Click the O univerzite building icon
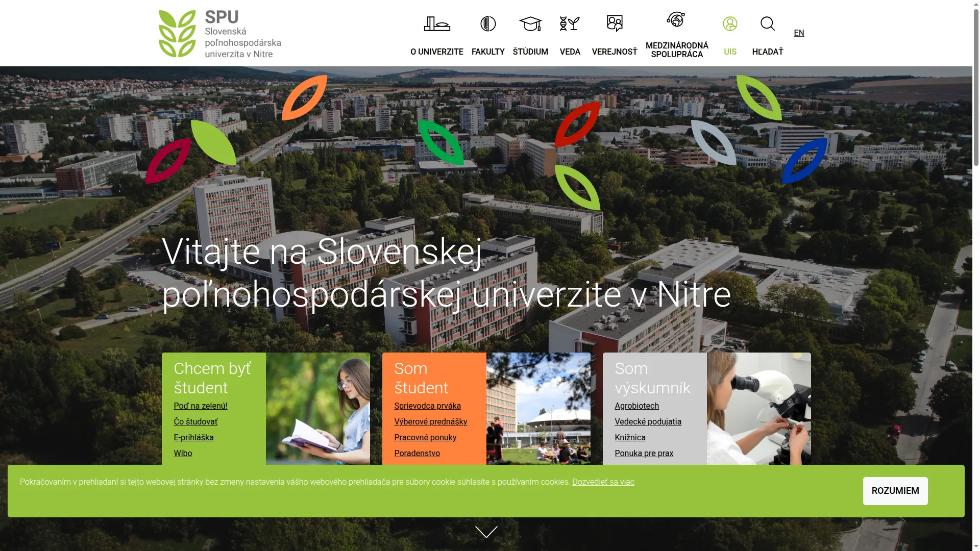Screen dimensions: 980x551 (x=437, y=23)
